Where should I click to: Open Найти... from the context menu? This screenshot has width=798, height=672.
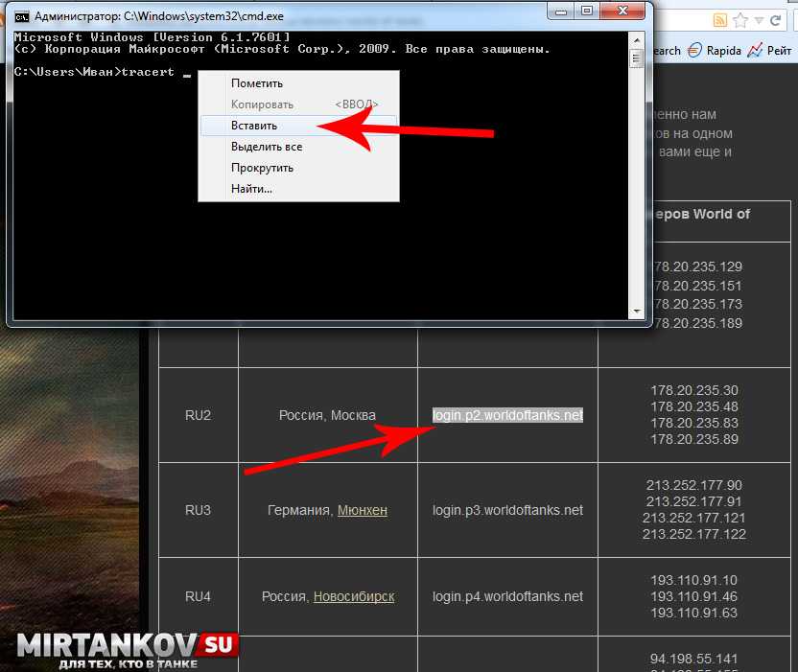(251, 189)
